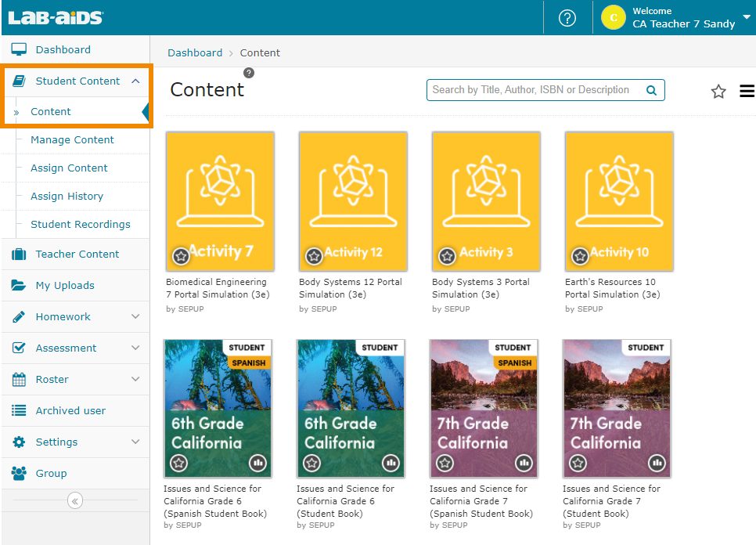Screen dimensions: 756x545
Task: Click the search magnifier icon
Action: pos(651,90)
